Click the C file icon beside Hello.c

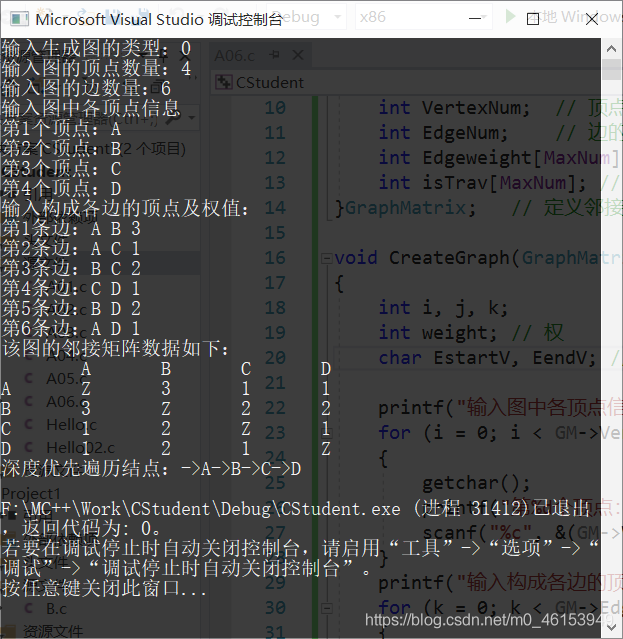click(x=29, y=425)
